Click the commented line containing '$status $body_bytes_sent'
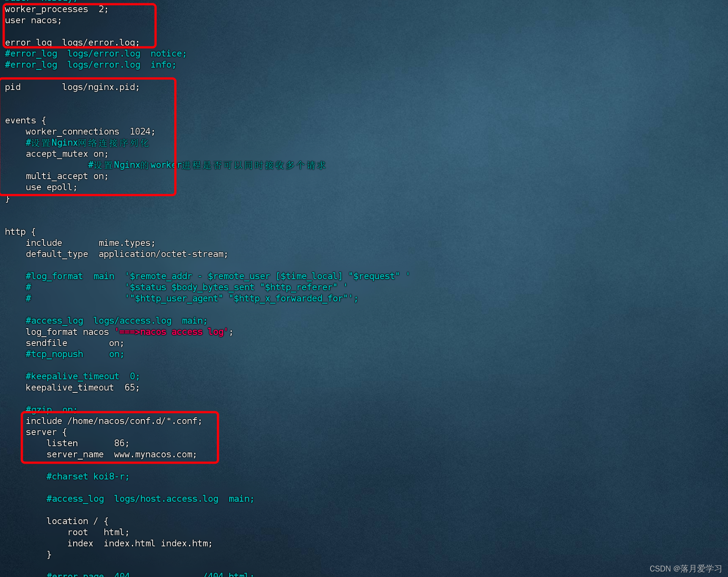728x577 pixels. 186,287
